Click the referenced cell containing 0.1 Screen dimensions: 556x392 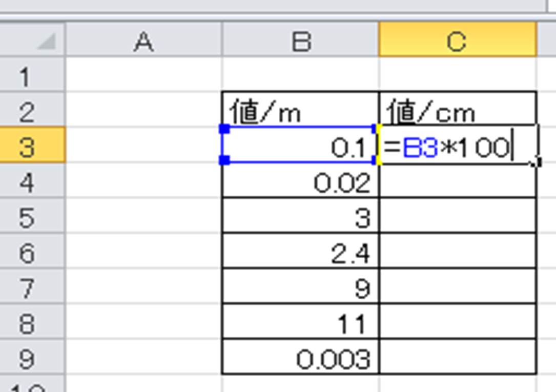point(300,147)
